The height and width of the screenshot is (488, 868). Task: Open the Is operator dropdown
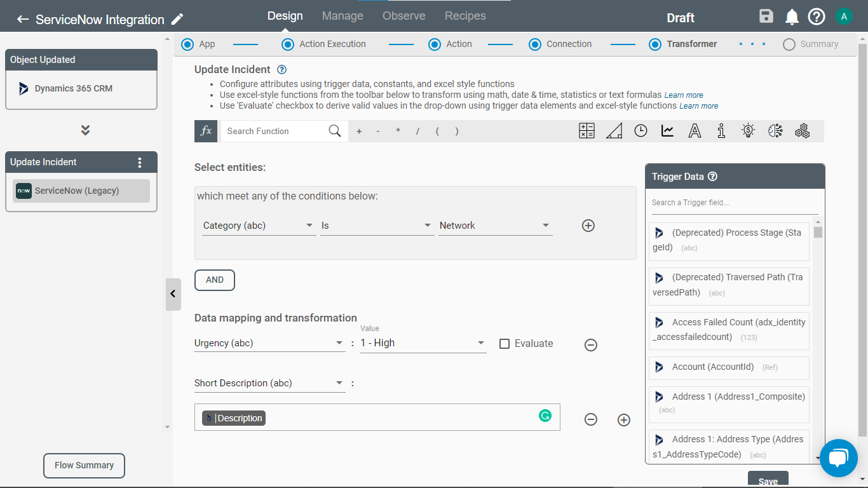[377, 226]
